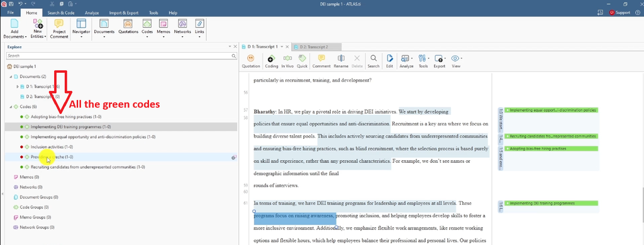Select Recruiting candidates from underrepresented communities code
This screenshot has width=644, height=245.
(x=87, y=167)
